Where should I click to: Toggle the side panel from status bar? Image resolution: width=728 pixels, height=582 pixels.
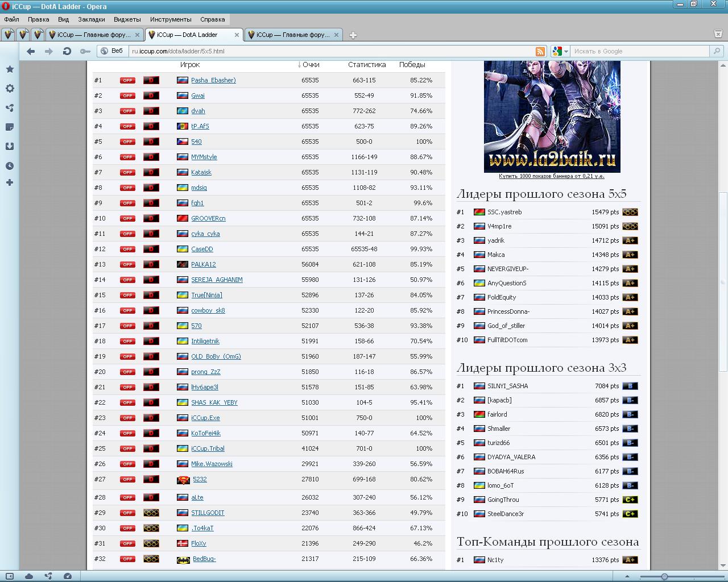pos(10,576)
